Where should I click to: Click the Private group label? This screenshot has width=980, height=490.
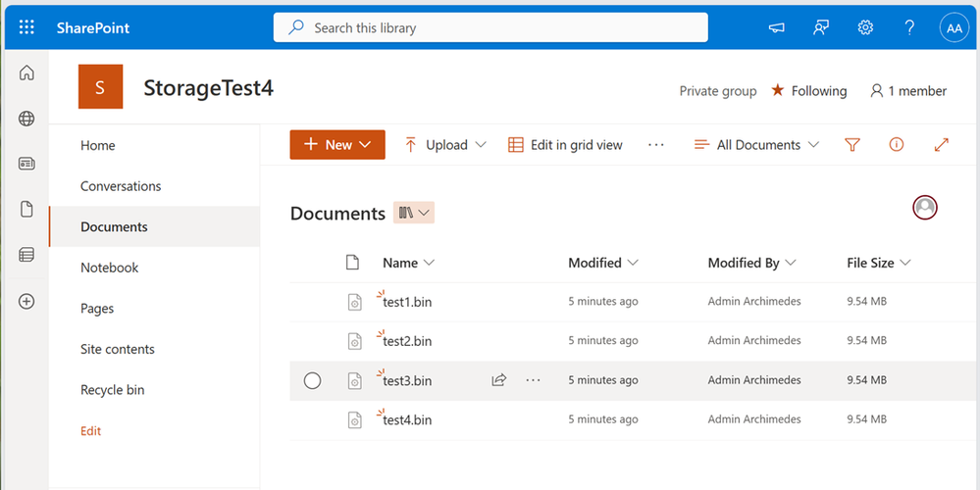718,91
